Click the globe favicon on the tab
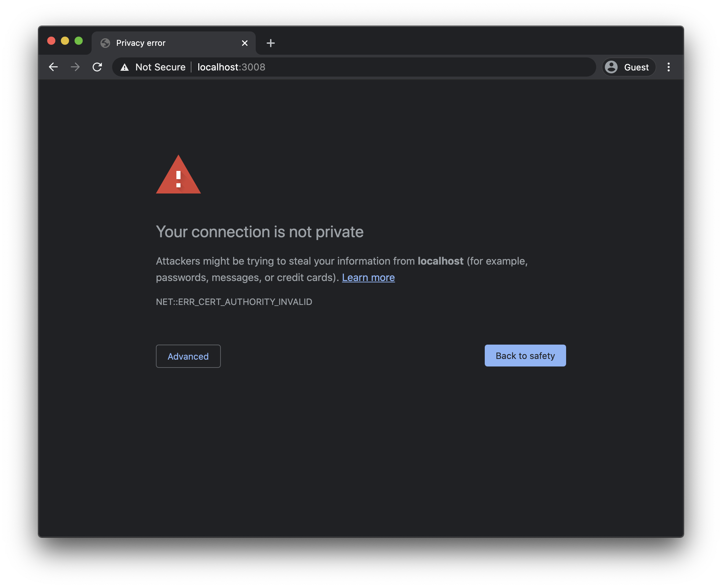The width and height of the screenshot is (722, 588). (x=105, y=43)
